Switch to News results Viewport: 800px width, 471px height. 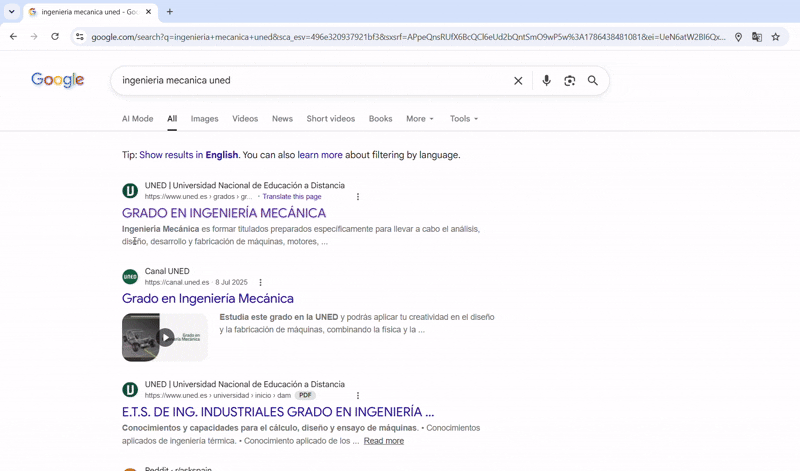click(282, 118)
